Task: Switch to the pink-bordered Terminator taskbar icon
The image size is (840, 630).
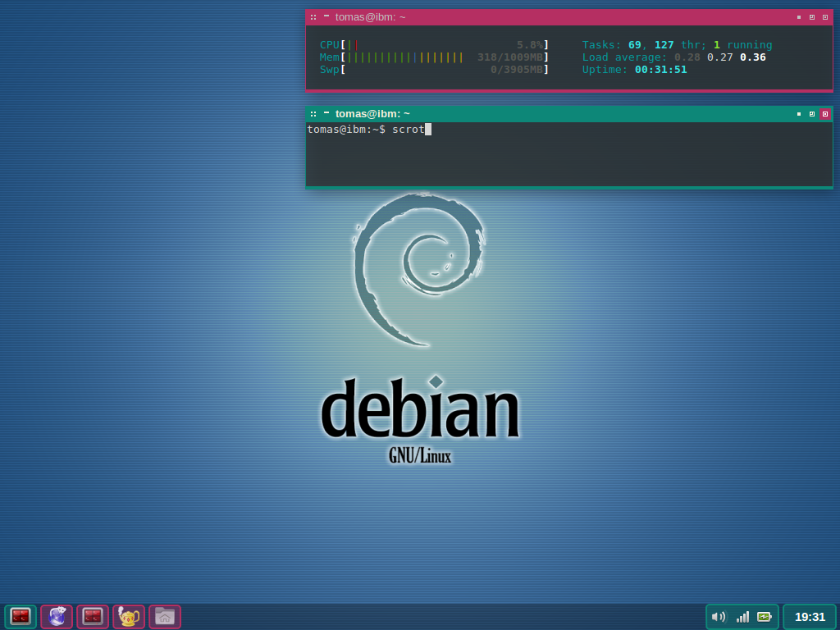Action: tap(93, 617)
